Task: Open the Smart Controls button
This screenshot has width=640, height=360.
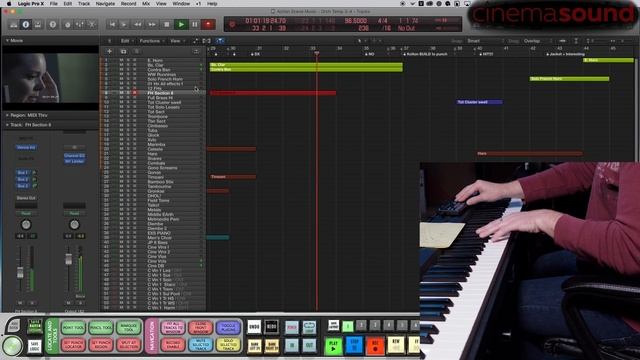Action: (68, 24)
